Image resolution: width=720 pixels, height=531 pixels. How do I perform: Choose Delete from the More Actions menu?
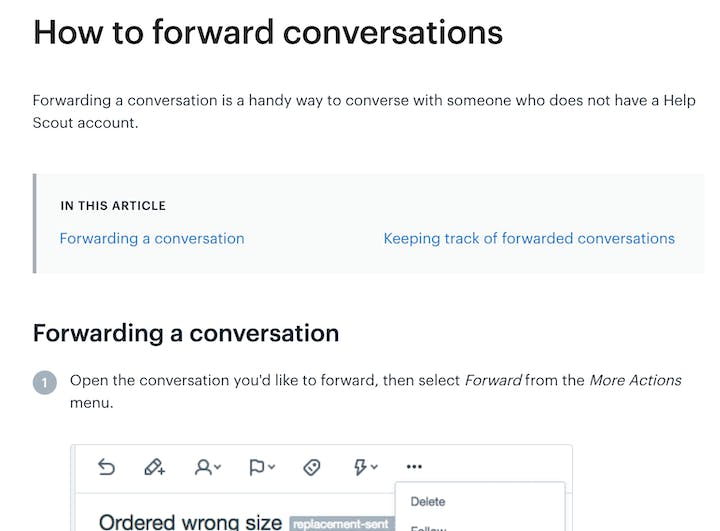pyautogui.click(x=428, y=502)
